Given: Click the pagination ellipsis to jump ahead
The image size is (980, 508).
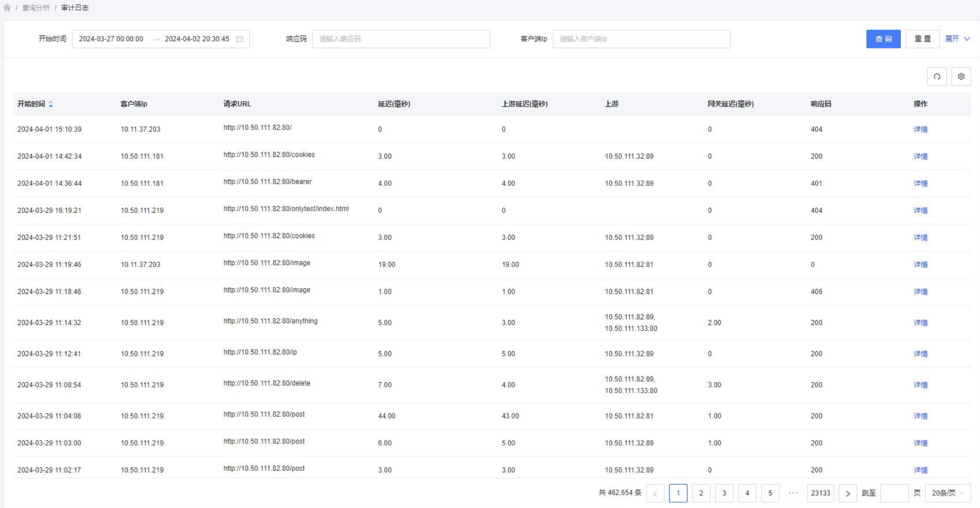Looking at the screenshot, I should (793, 493).
